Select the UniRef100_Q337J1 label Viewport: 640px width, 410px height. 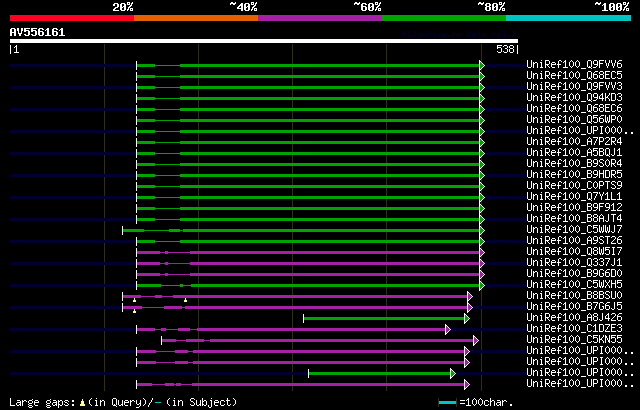(x=574, y=263)
